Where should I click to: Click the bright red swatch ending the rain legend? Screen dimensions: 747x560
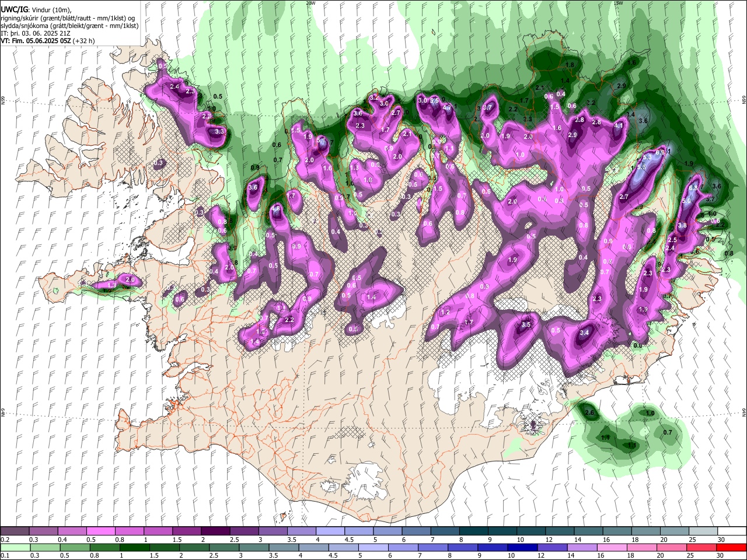(x=731, y=547)
